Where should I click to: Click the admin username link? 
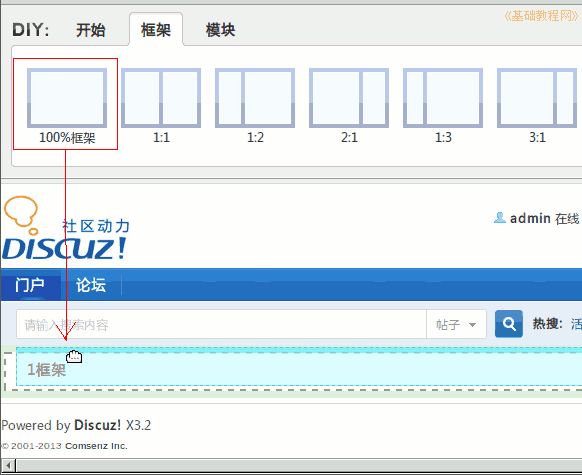(530, 218)
